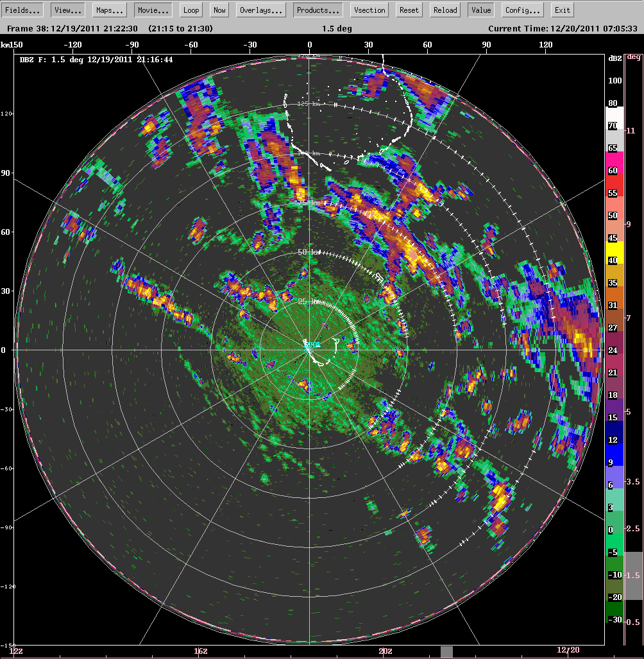The width and height of the screenshot is (644, 659).
Task: Open the Products... menu
Action: (x=318, y=10)
